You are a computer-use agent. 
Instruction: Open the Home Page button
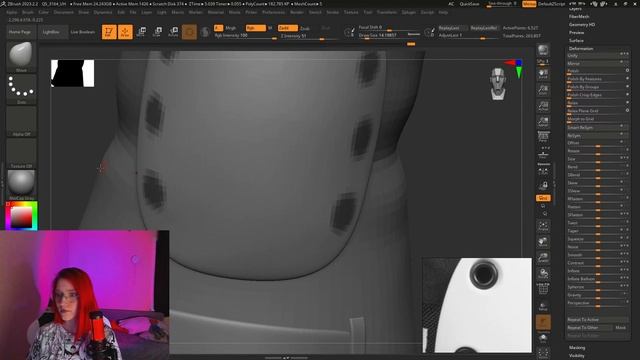pyautogui.click(x=20, y=32)
